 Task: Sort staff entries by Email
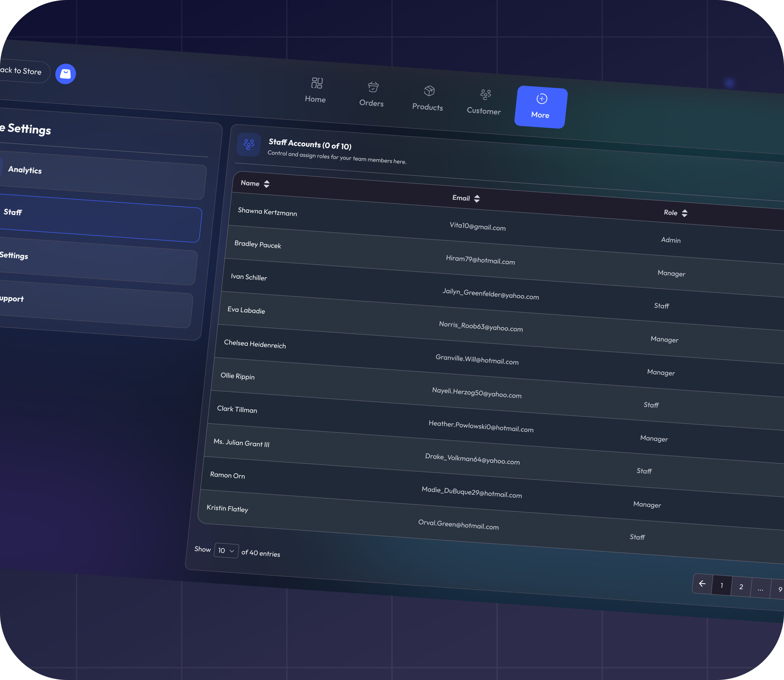coord(466,198)
